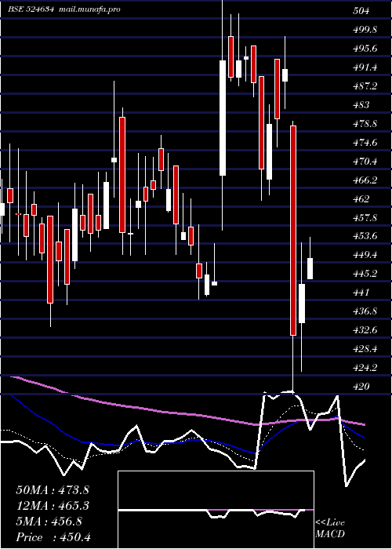The height and width of the screenshot is (549, 392).
Task: Click the 5MA : 456.8 readout
Action: click(x=49, y=522)
